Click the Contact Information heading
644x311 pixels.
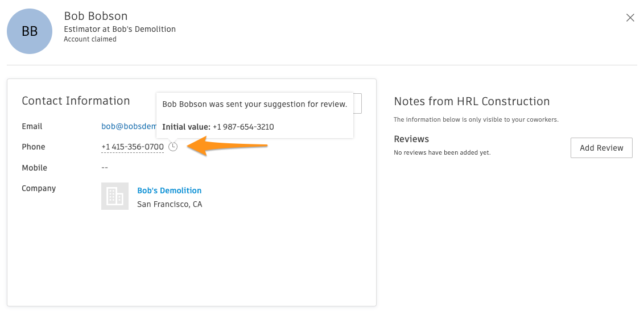click(x=76, y=101)
